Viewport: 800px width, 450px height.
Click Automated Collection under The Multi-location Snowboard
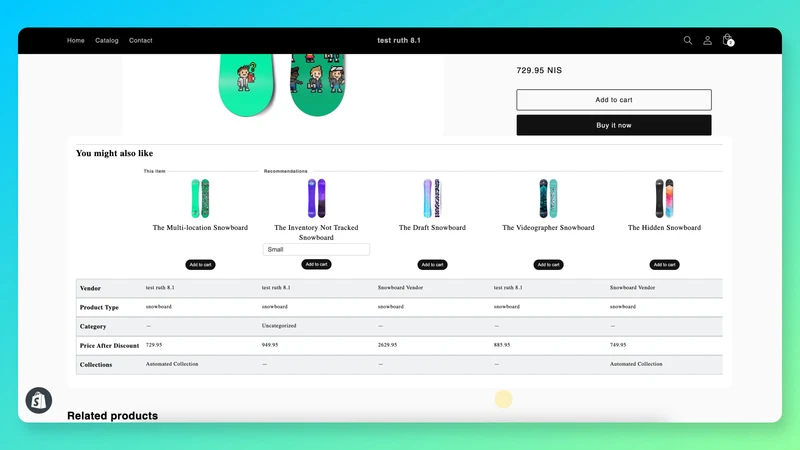click(x=172, y=364)
